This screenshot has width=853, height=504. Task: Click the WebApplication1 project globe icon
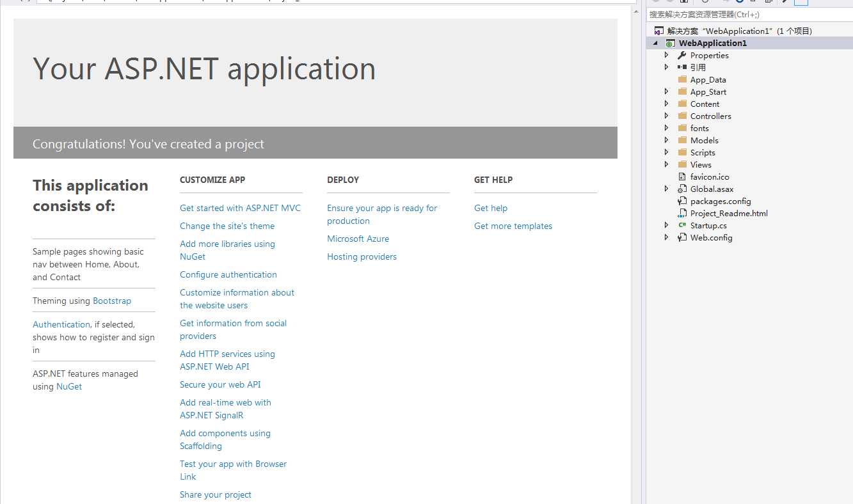coord(670,43)
